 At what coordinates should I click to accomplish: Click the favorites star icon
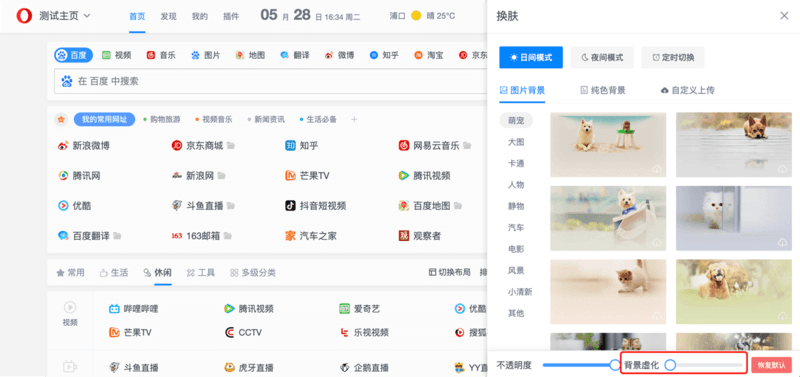(x=61, y=119)
